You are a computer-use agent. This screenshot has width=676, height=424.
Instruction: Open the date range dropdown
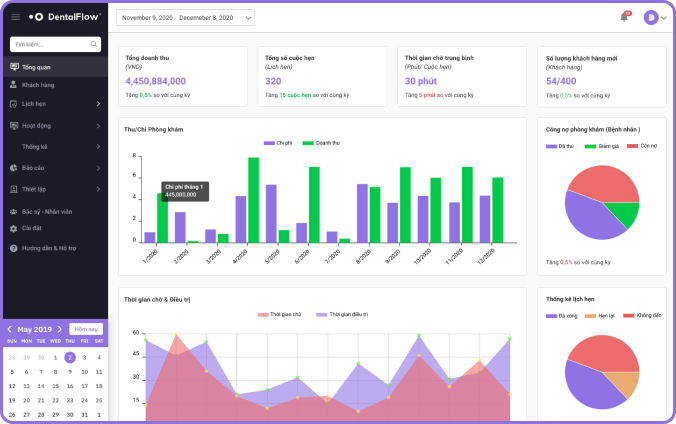185,18
